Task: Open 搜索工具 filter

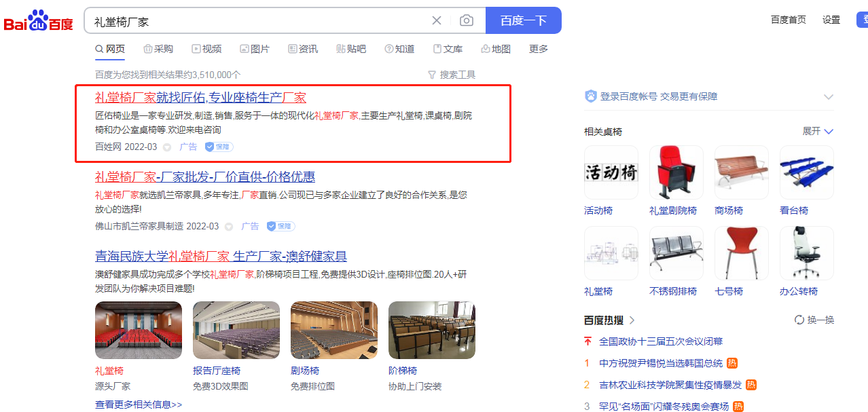Action: [x=451, y=75]
